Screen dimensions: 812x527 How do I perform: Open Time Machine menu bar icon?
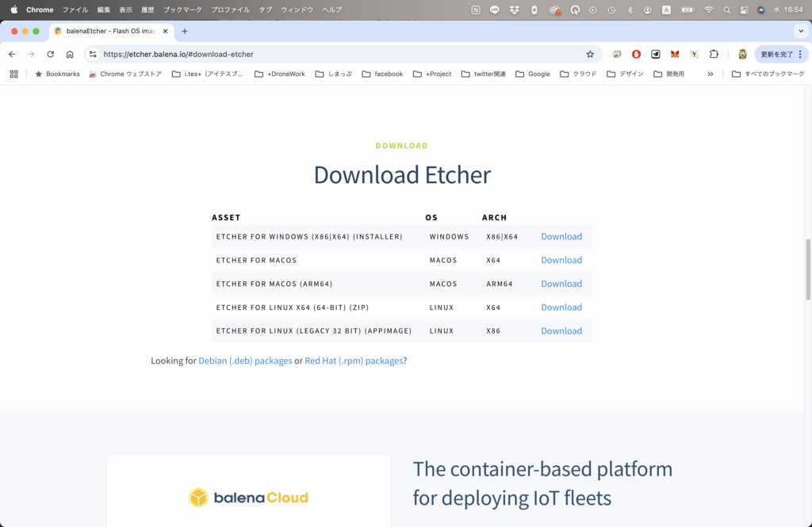coord(611,10)
